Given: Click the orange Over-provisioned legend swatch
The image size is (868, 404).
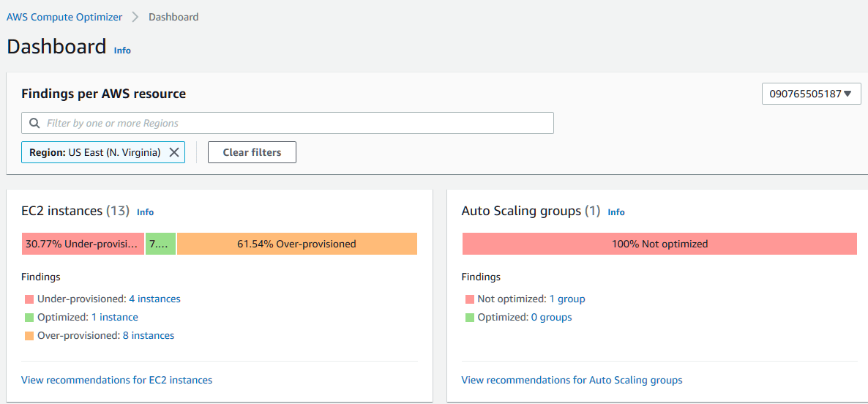Looking at the screenshot, I should point(29,336).
